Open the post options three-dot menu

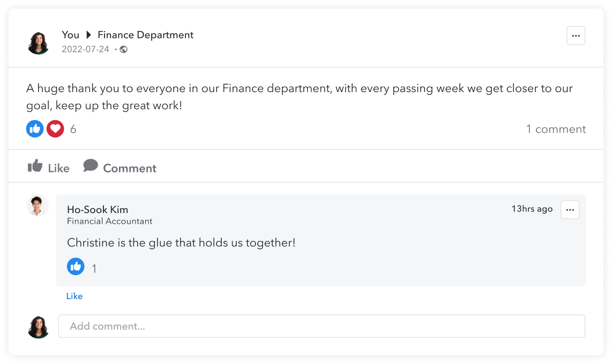576,36
